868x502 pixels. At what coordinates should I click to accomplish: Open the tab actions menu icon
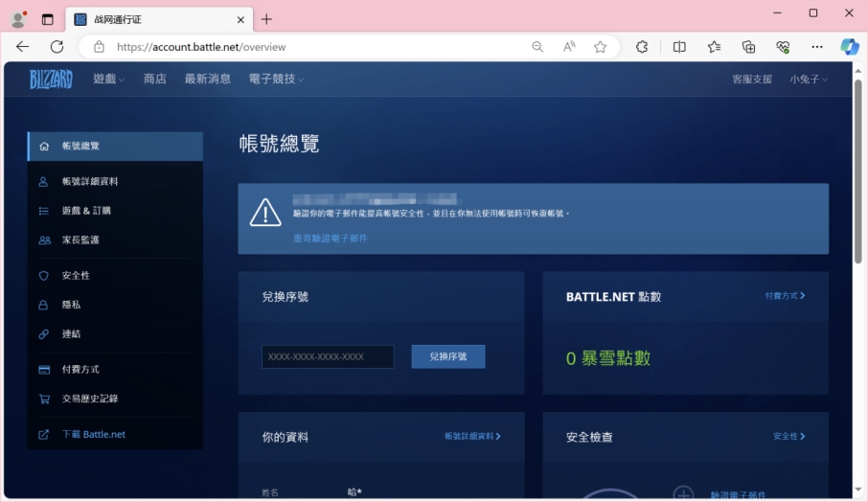point(48,19)
